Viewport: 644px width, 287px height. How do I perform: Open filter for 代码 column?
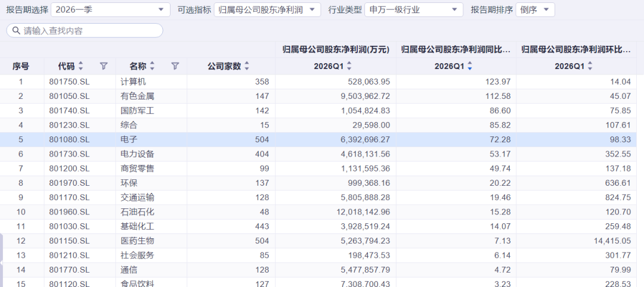pos(104,66)
